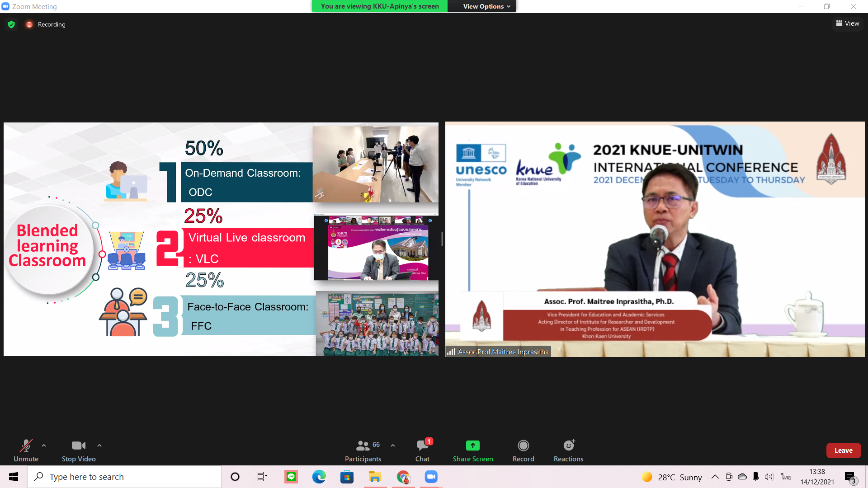Start recording with Record button
The image size is (868, 488).
click(524, 450)
